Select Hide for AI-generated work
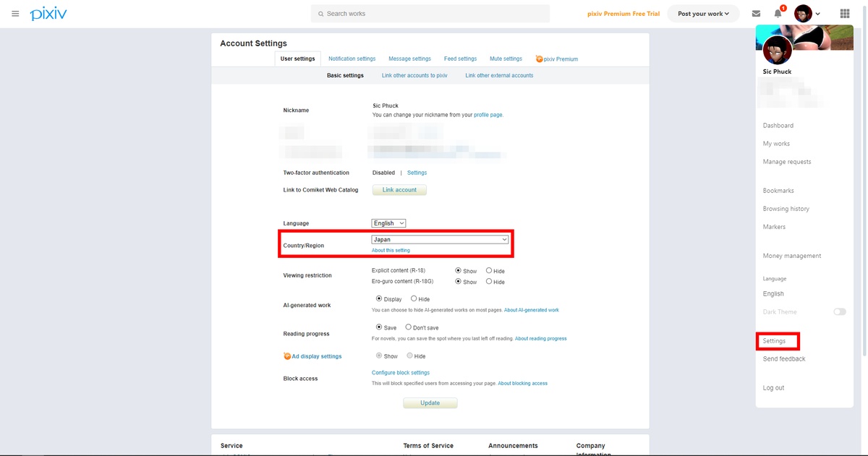Viewport: 868px width, 456px height. pyautogui.click(x=414, y=299)
